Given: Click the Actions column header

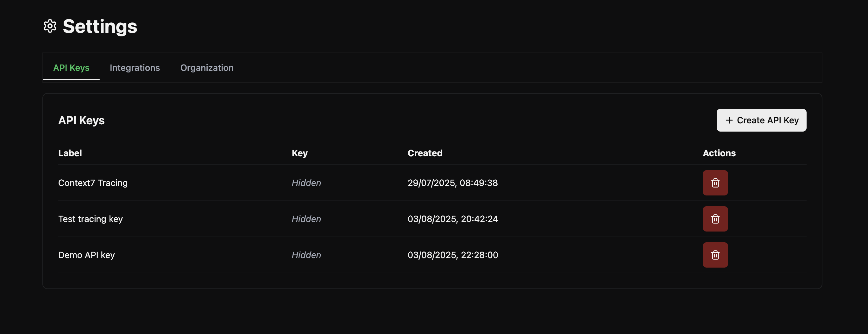Looking at the screenshot, I should [x=719, y=153].
